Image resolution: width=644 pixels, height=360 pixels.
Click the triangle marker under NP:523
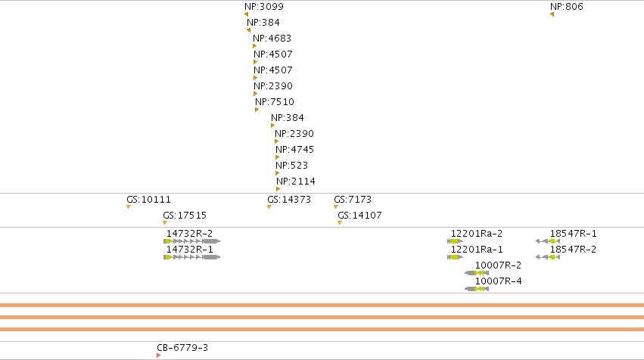tap(278, 173)
